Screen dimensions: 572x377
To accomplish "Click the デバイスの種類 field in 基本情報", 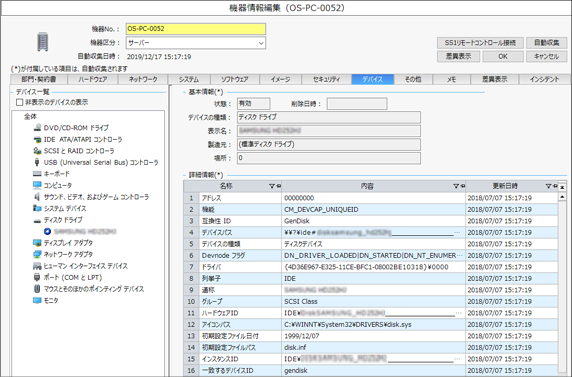I will (x=329, y=117).
